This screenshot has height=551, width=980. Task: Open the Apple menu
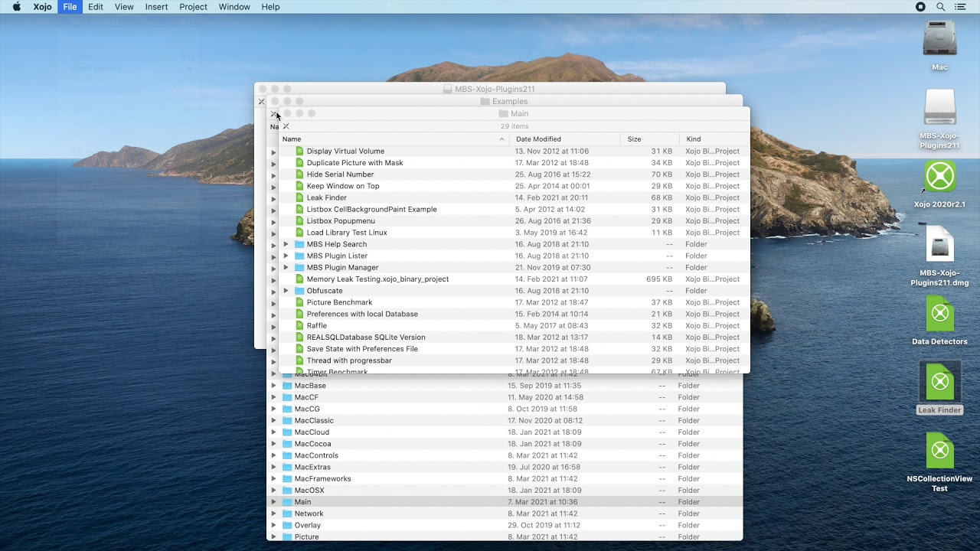(x=16, y=7)
